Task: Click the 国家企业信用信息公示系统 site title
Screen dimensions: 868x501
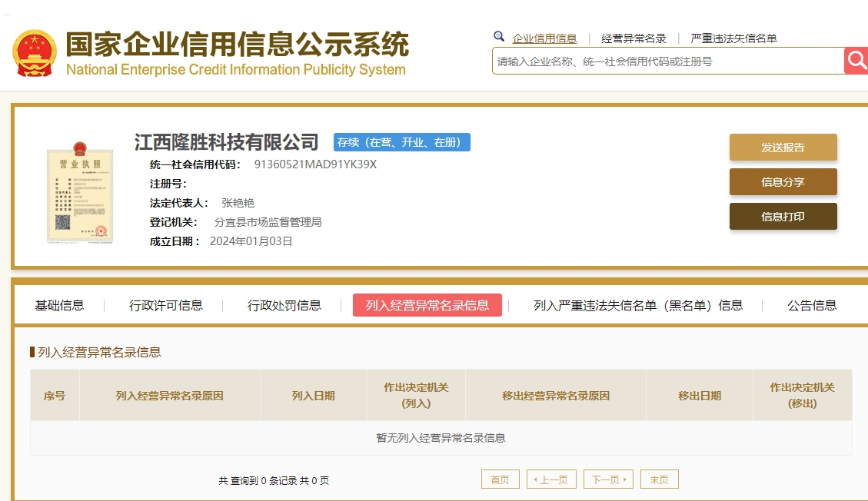Action: coord(238,45)
